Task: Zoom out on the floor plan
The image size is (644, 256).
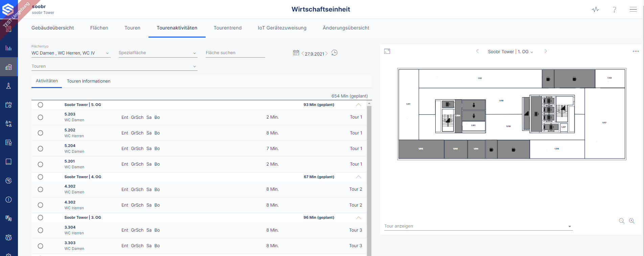Action: tap(622, 221)
